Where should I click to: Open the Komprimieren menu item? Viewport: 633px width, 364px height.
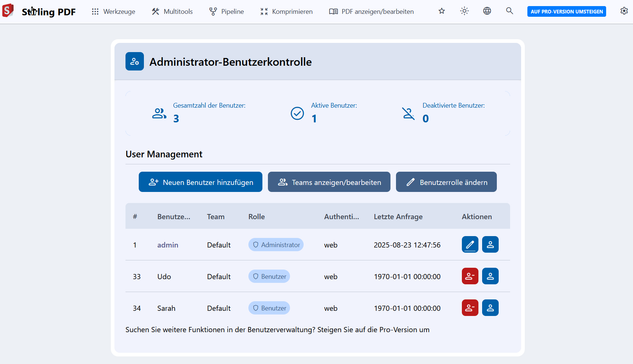coord(286,12)
